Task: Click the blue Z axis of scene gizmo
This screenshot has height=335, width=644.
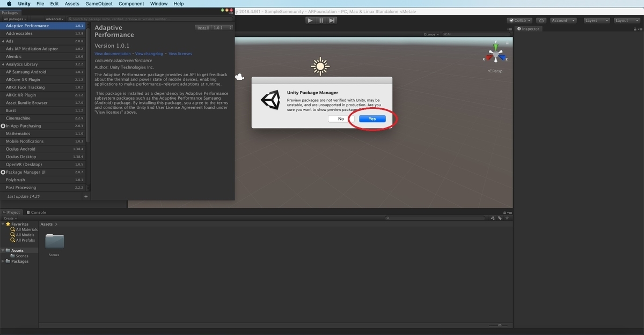Action: [x=503, y=58]
